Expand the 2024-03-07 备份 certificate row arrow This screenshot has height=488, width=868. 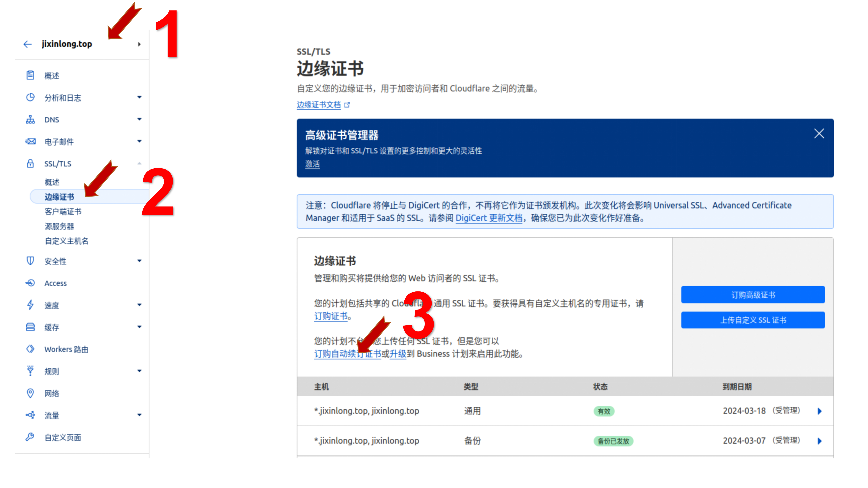point(819,441)
